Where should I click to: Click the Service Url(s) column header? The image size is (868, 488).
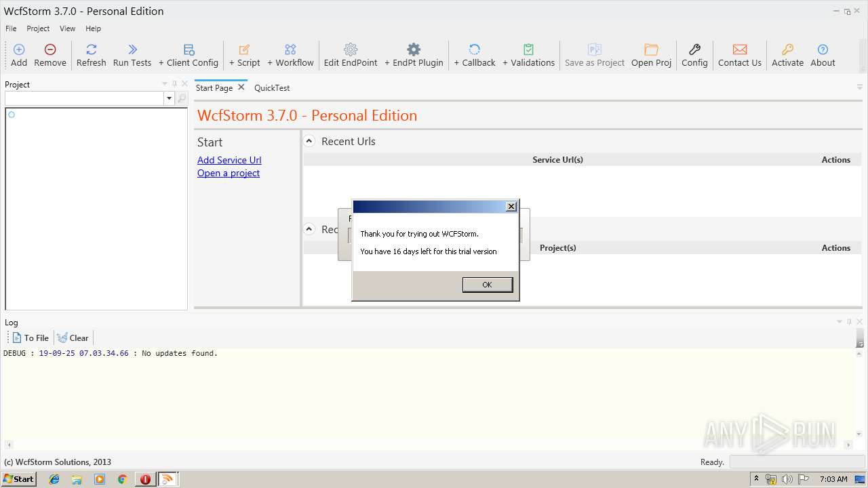pyautogui.click(x=557, y=160)
